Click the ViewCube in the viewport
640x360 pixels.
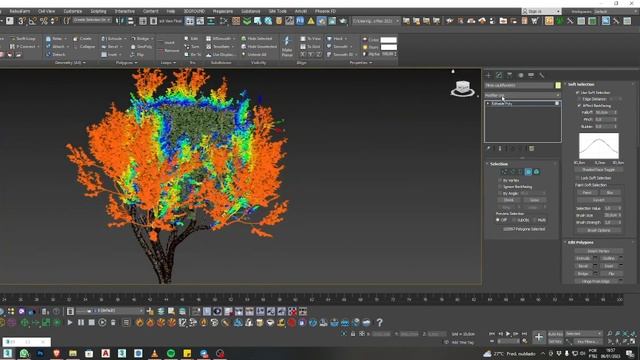pyautogui.click(x=462, y=88)
